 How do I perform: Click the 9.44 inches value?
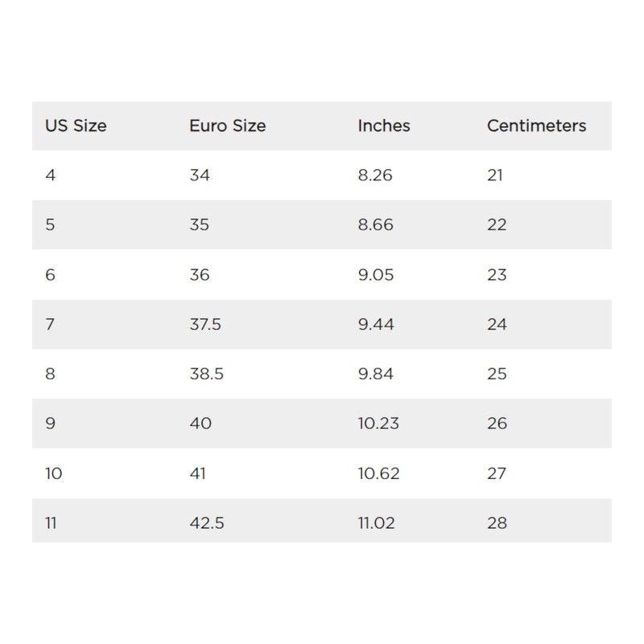pyautogui.click(x=376, y=324)
